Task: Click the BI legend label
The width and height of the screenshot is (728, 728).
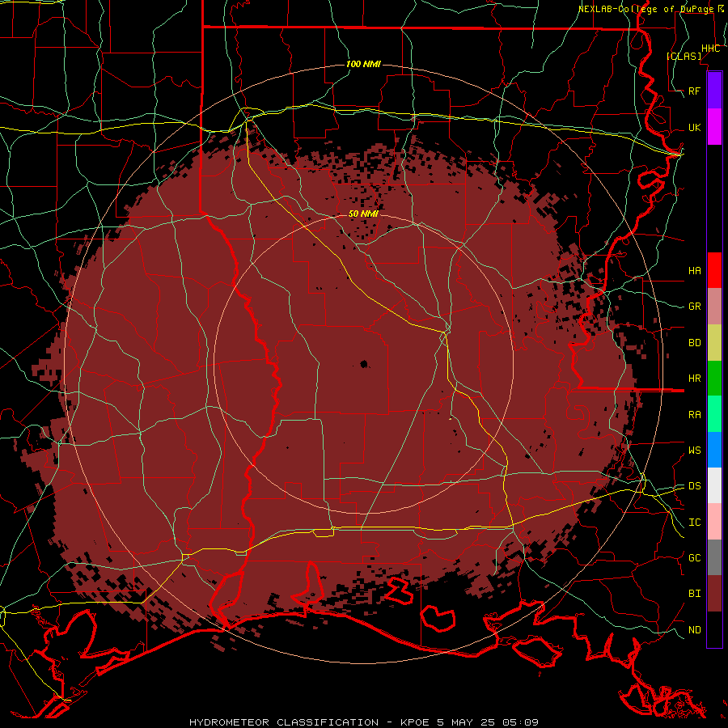Action: 695,594
